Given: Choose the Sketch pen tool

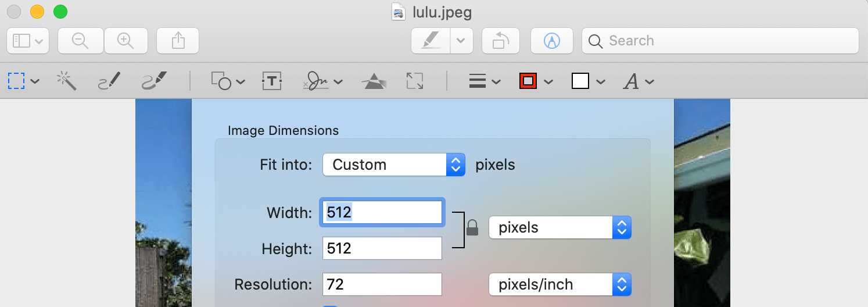Looking at the screenshot, I should pos(109,81).
